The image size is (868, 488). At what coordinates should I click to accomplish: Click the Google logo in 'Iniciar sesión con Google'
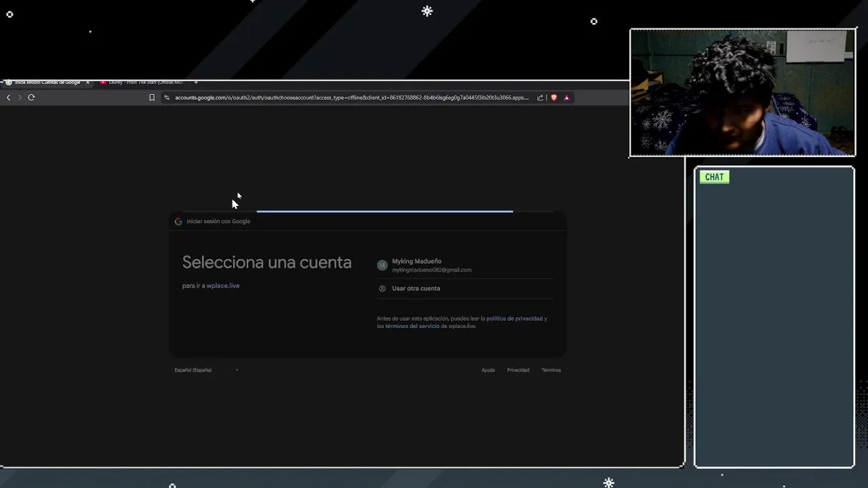(178, 222)
